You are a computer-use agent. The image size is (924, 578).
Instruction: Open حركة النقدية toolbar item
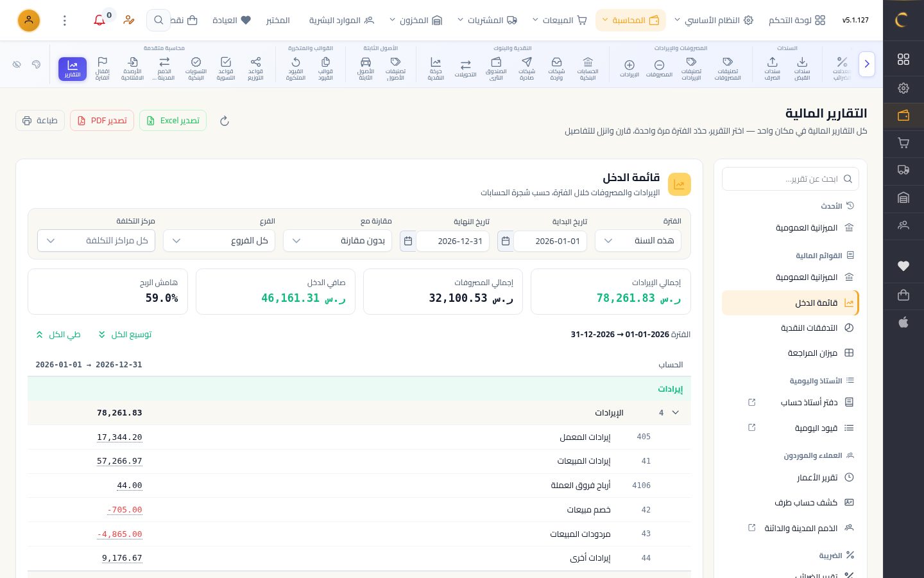(436, 69)
